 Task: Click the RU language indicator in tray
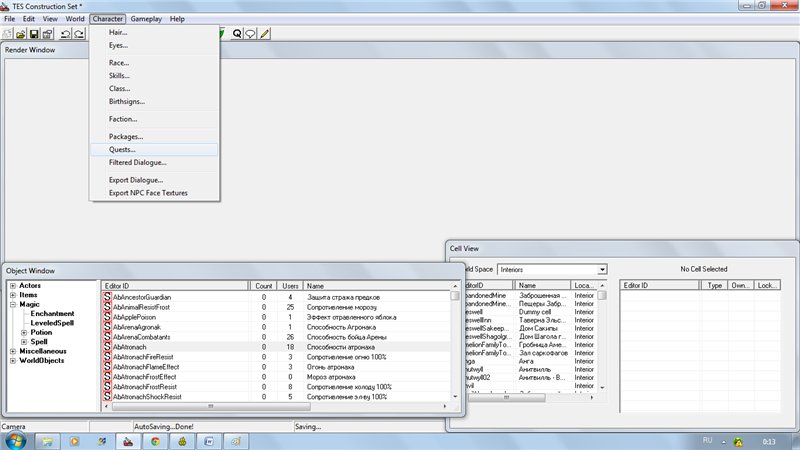pyautogui.click(x=707, y=440)
